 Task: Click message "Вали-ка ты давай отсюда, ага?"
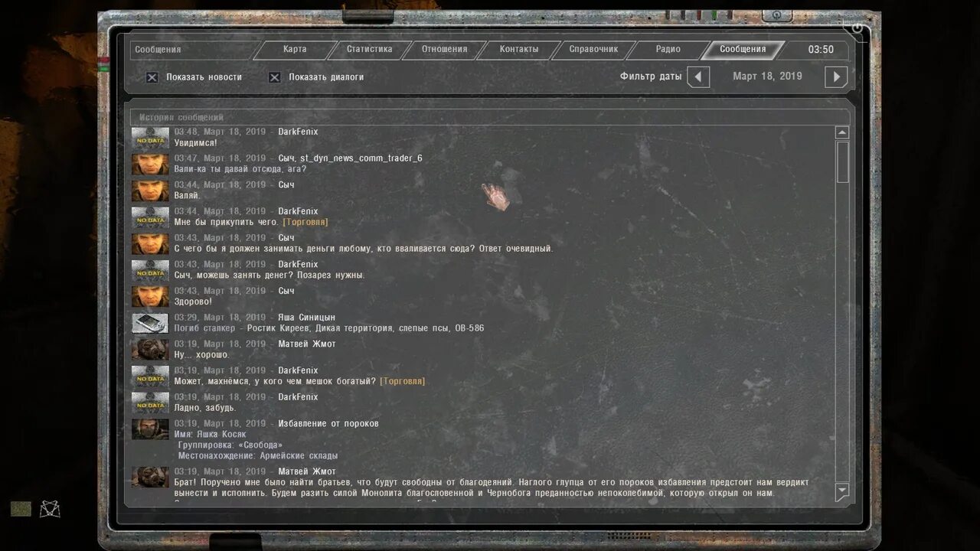240,169
